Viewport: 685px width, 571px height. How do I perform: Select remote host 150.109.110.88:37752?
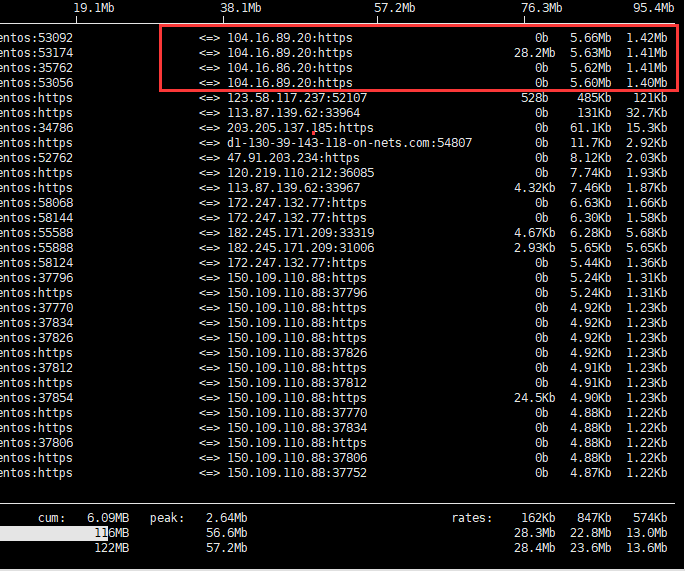click(297, 473)
